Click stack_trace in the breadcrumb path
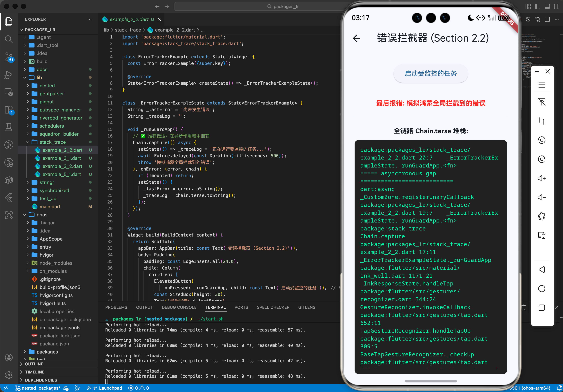Image resolution: width=563 pixels, height=392 pixels. 128,30
